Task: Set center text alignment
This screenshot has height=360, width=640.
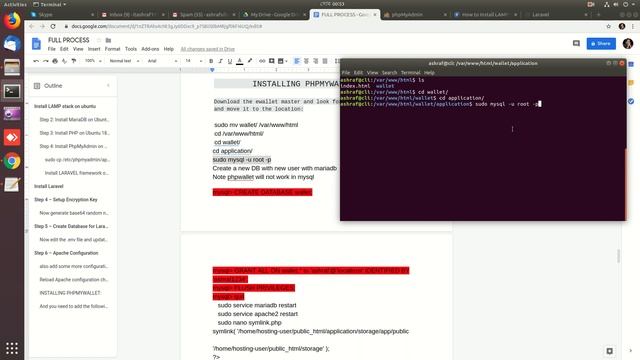Action: [x=306, y=61]
